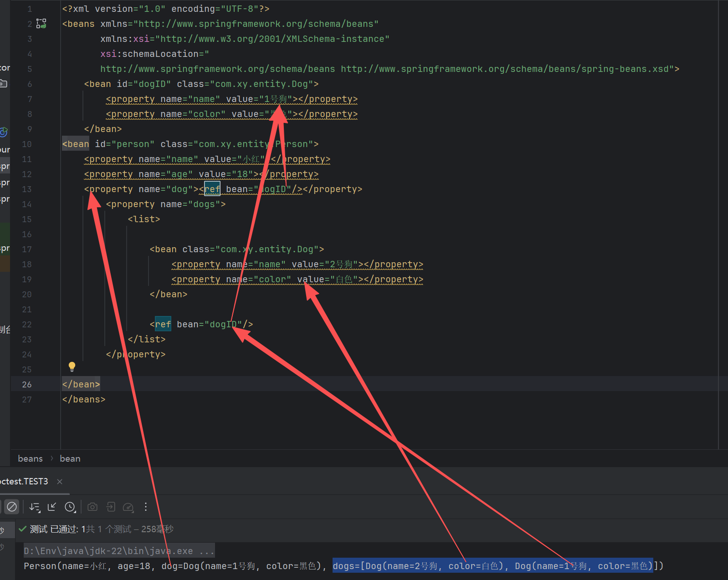This screenshot has height=580, width=728.
Task: Click the yellow lightbulb quick-fix icon
Action: (x=72, y=366)
